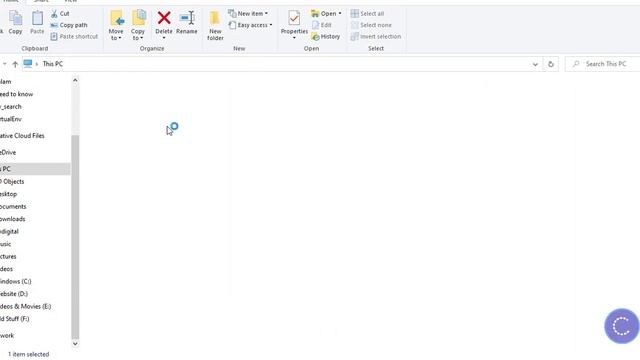Viewport: 640px width, 360px height.
Task: Click the search magnifier icon
Action: [x=576, y=64]
